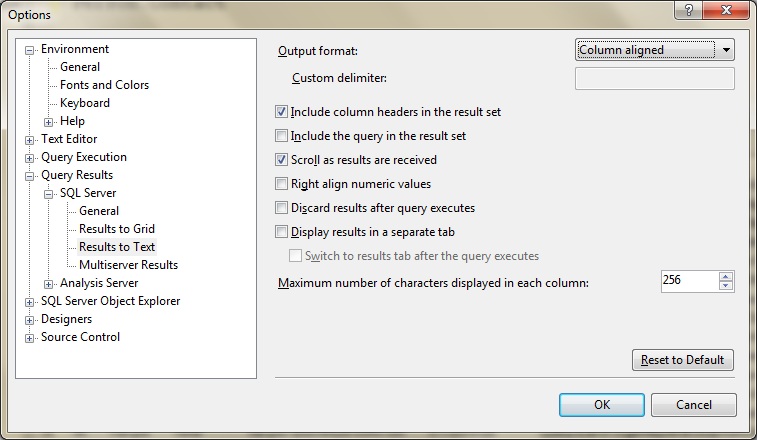
Task: Disable Scroll as results are received
Action: (x=282, y=160)
